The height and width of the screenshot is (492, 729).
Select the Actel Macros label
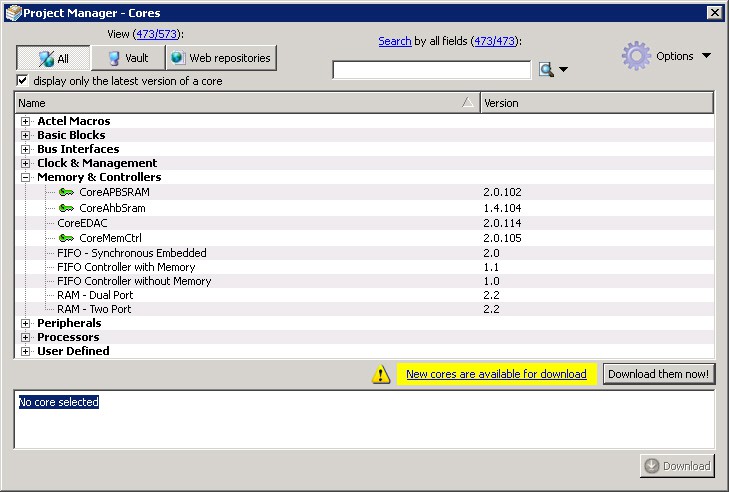click(x=73, y=121)
